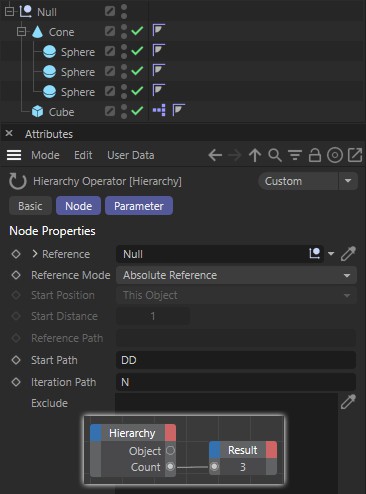Click the third Sphere object icon
Image resolution: width=366 pixels, height=494 pixels.
pos(50,92)
